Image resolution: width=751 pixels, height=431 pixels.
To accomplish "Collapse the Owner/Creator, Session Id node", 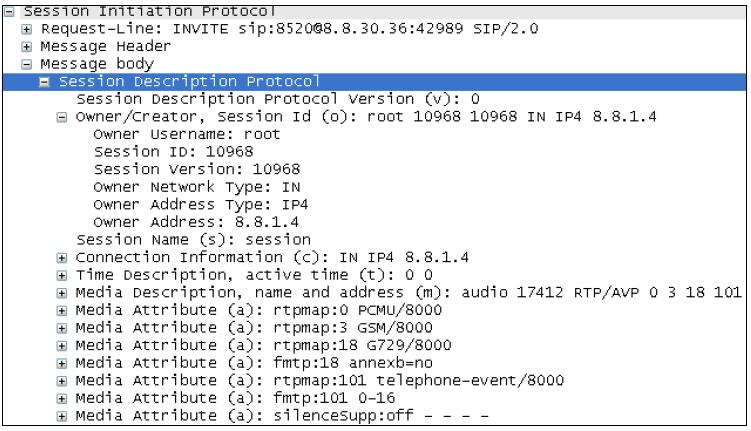I will [62, 116].
